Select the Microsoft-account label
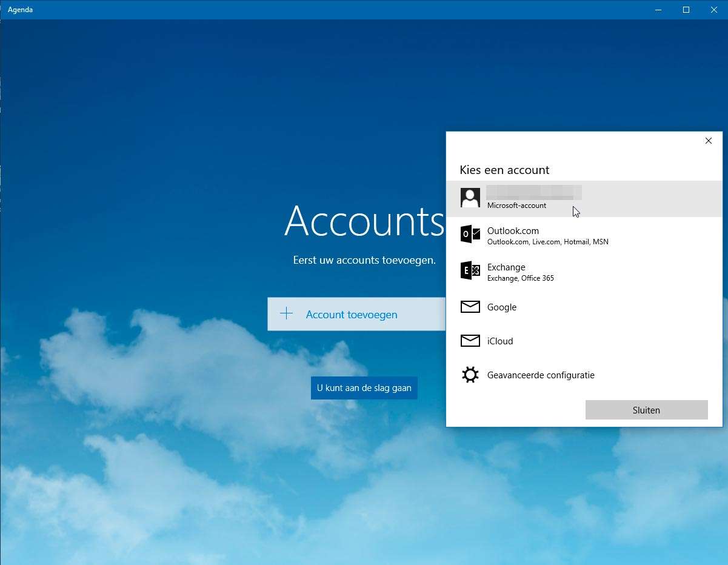The image size is (728, 565). tap(516, 206)
